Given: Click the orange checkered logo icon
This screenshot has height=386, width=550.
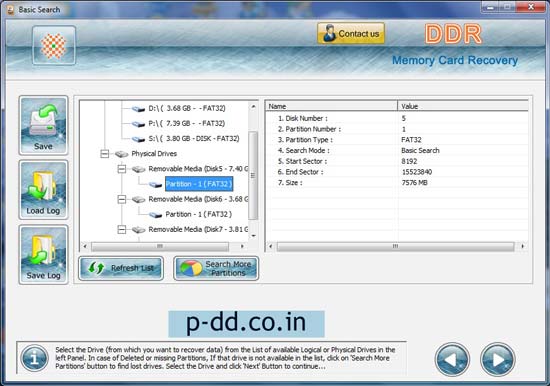Looking at the screenshot, I should click(54, 46).
